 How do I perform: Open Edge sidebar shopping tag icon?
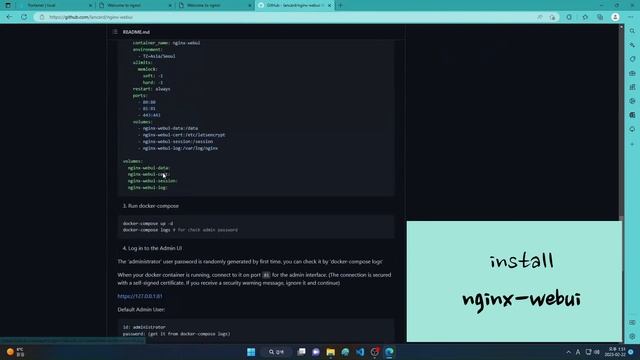632,59
